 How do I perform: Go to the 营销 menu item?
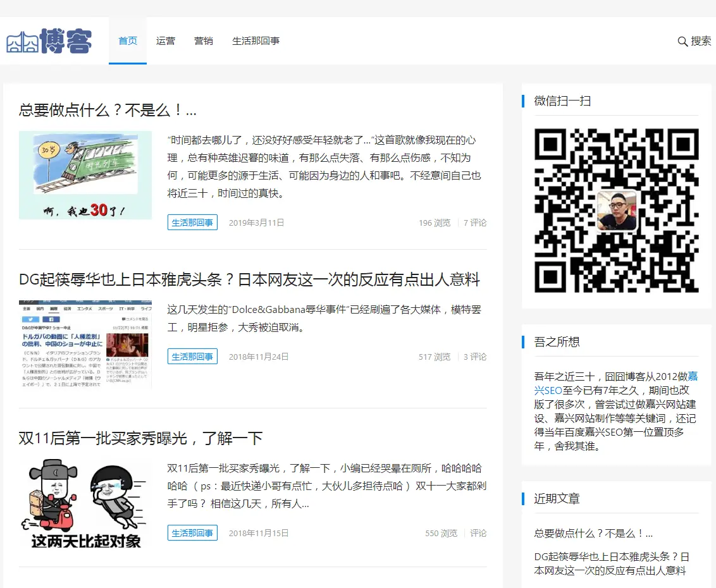click(x=203, y=41)
